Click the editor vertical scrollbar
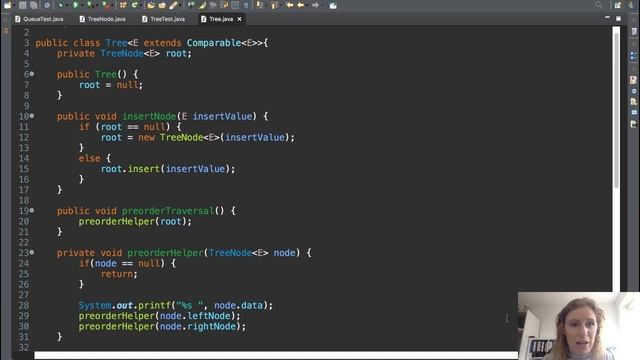The height and width of the screenshot is (360, 640). click(x=616, y=110)
